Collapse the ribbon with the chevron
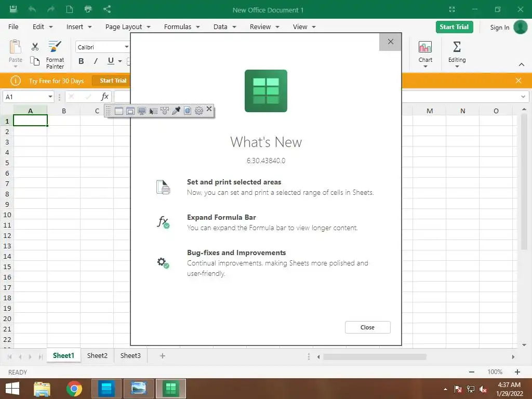The height and width of the screenshot is (399, 532). 522,64
